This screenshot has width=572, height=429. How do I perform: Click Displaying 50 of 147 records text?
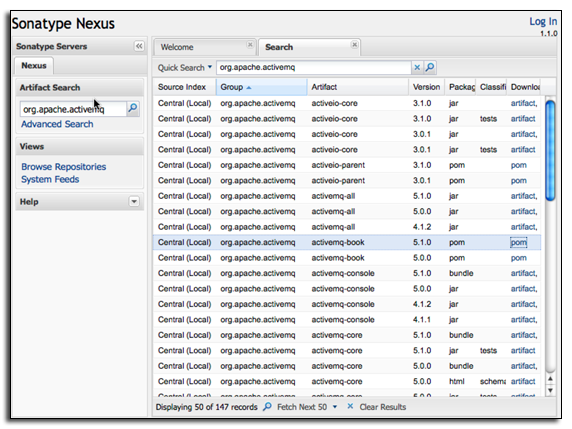(x=206, y=407)
